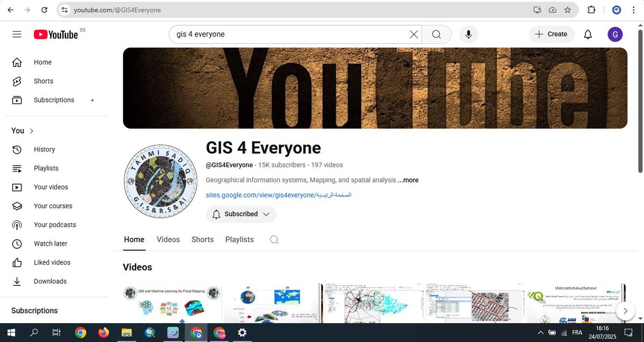The width and height of the screenshot is (644, 342).
Task: Open History in the sidebar
Action: pos(56,150)
